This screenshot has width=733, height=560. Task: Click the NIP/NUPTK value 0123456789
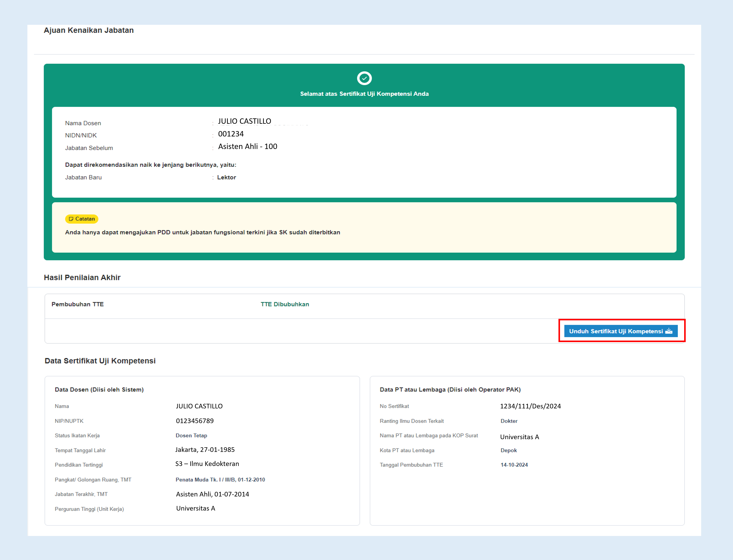click(x=195, y=421)
